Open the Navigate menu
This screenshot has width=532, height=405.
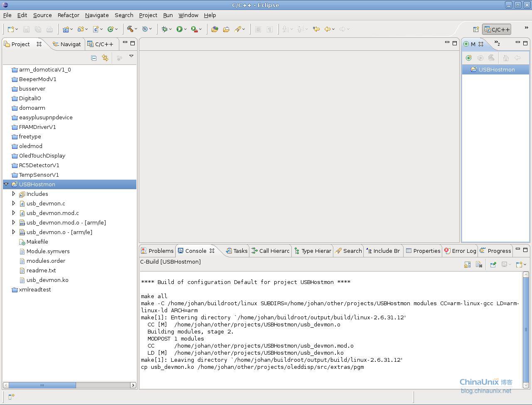[97, 15]
